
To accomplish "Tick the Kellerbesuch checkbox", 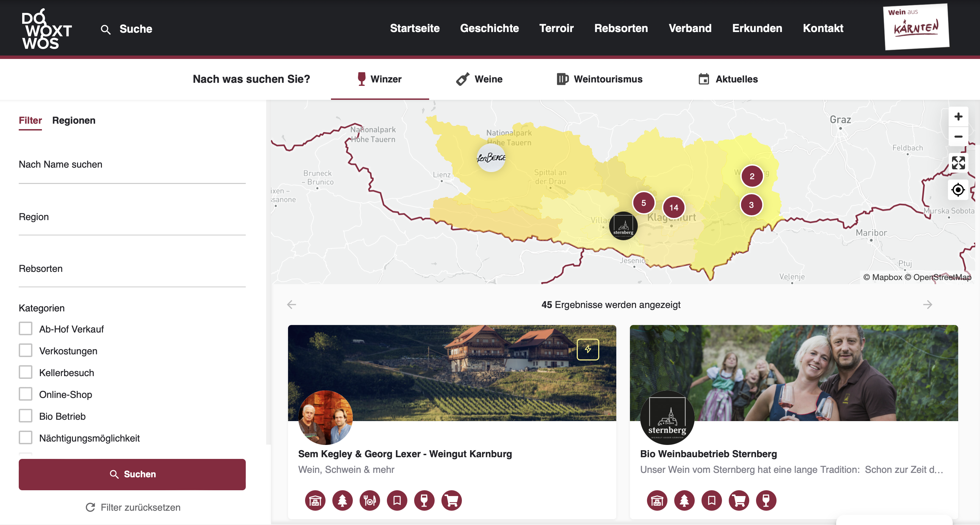I will 26,372.
